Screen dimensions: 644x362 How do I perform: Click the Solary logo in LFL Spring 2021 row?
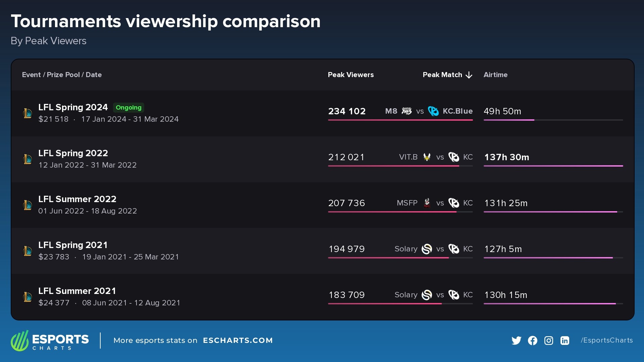click(427, 249)
